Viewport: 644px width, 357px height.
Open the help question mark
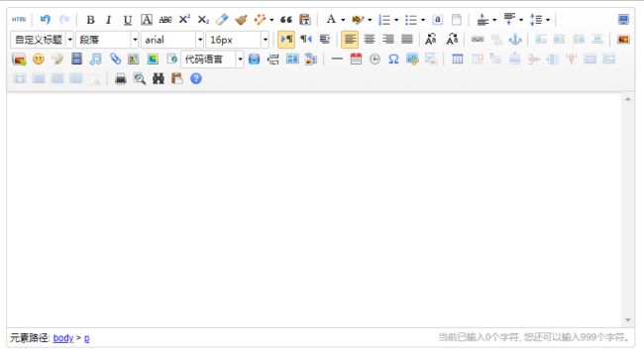tap(196, 78)
